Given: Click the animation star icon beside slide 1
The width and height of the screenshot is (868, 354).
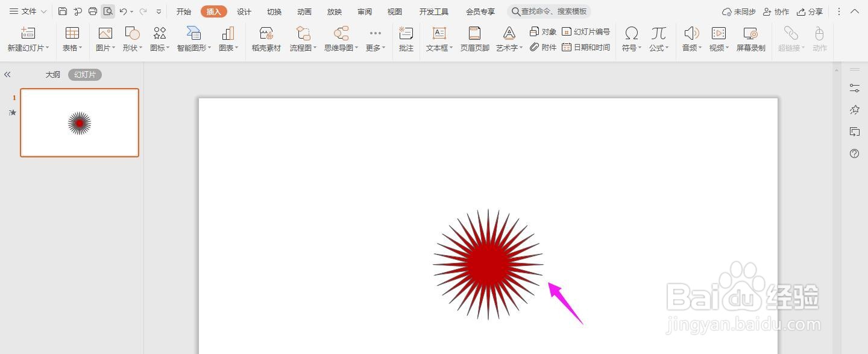Looking at the screenshot, I should click(13, 112).
